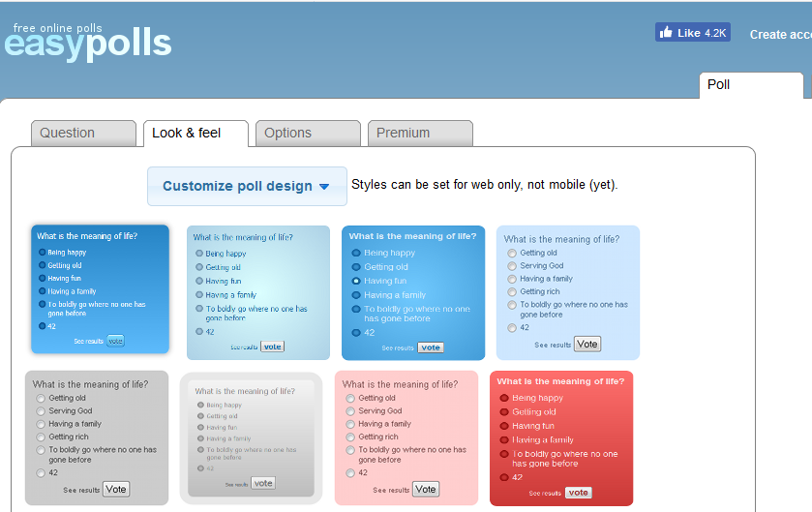Viewport: 812px width, 512px height.
Task: Choose the pink poll style thumbnail
Action: pos(406,437)
